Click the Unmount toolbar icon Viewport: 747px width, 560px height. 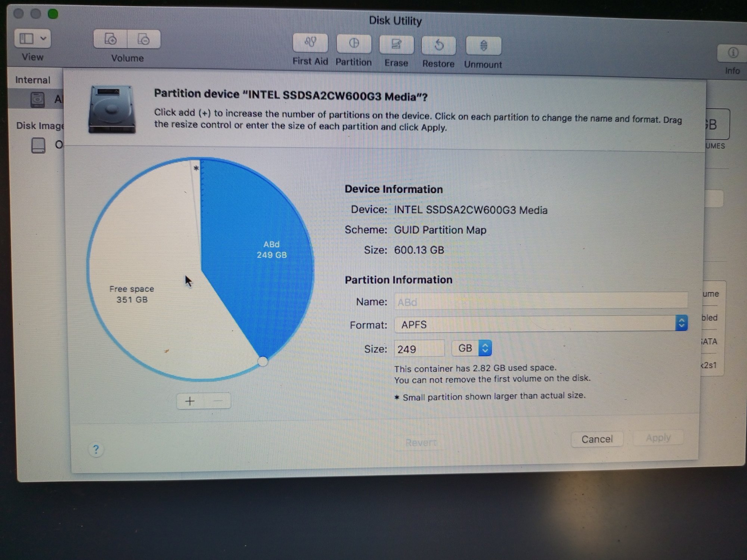483,46
